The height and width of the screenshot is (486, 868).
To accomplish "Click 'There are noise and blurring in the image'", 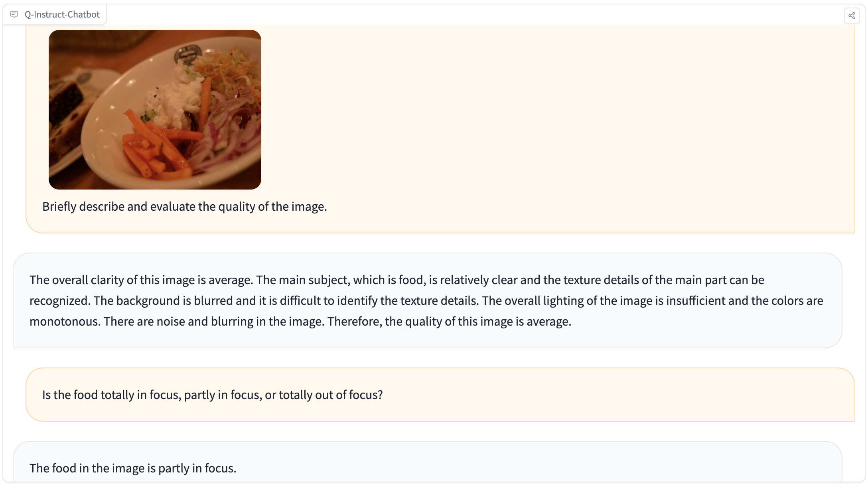I will point(214,321).
